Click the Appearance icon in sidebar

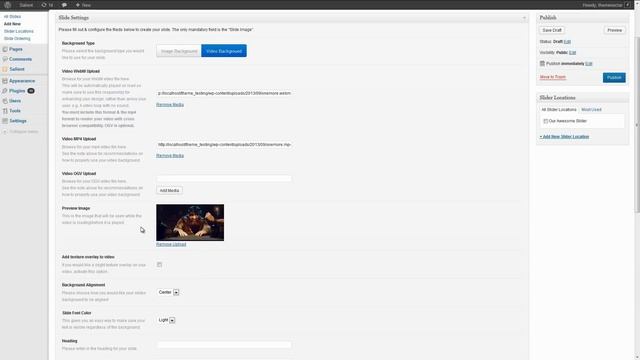point(5,81)
